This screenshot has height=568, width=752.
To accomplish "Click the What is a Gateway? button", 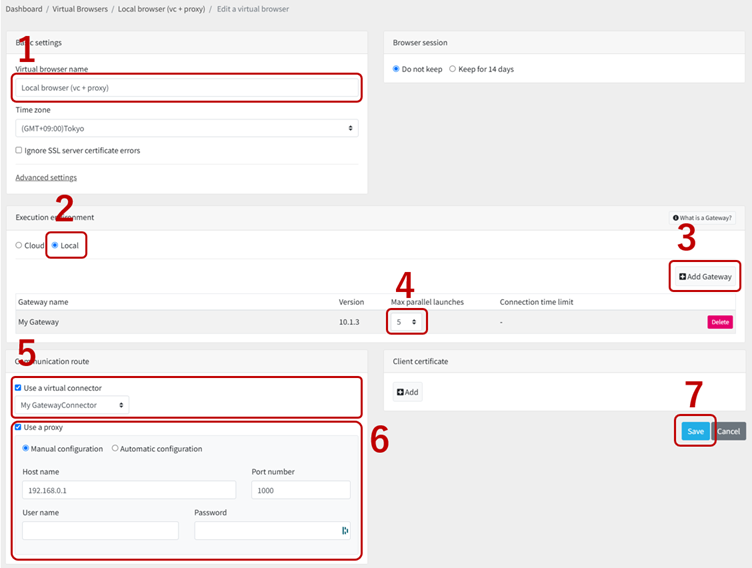I will pyautogui.click(x=702, y=218).
